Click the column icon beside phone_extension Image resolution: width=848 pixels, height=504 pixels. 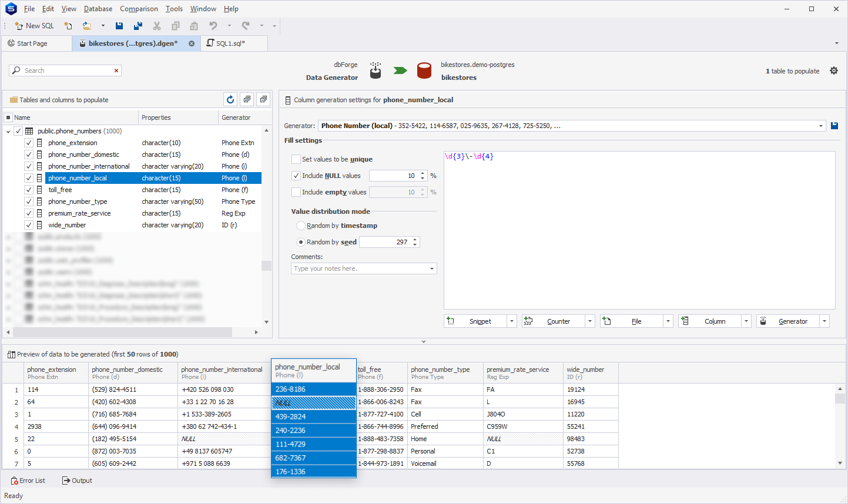point(39,143)
